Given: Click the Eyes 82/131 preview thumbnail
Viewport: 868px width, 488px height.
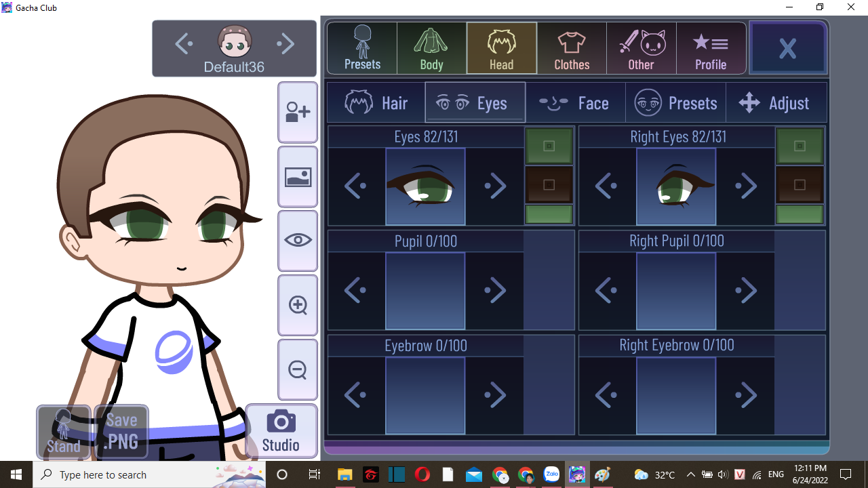Looking at the screenshot, I should [x=425, y=186].
